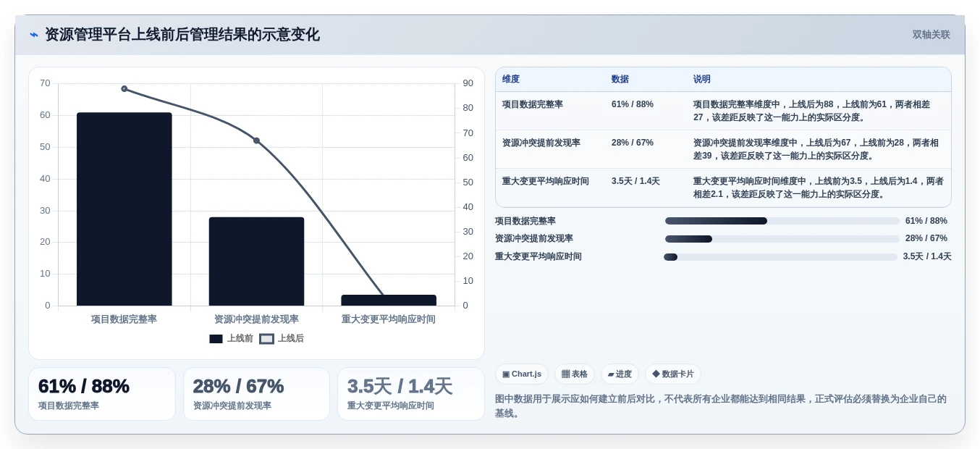Click table value 61% / 88%
Image resolution: width=980 pixels, height=449 pixels.
(633, 104)
